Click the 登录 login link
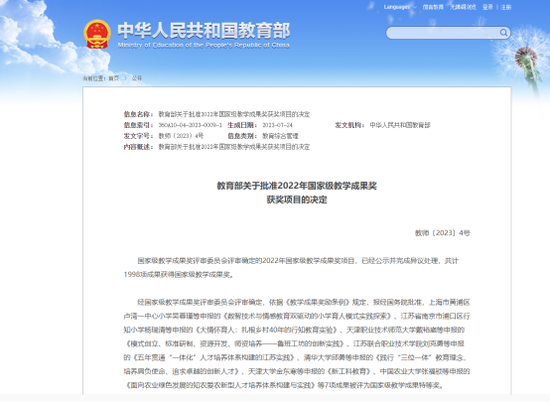This screenshot has height=402, width=550. (488, 7)
